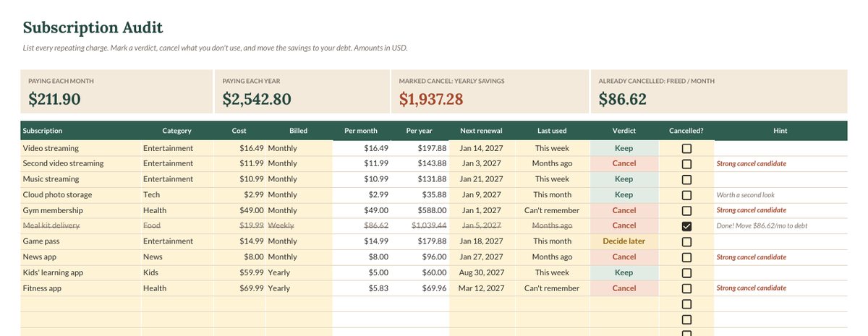
Task: Select the Paying Each Year total $2,542.80
Action: click(x=257, y=100)
